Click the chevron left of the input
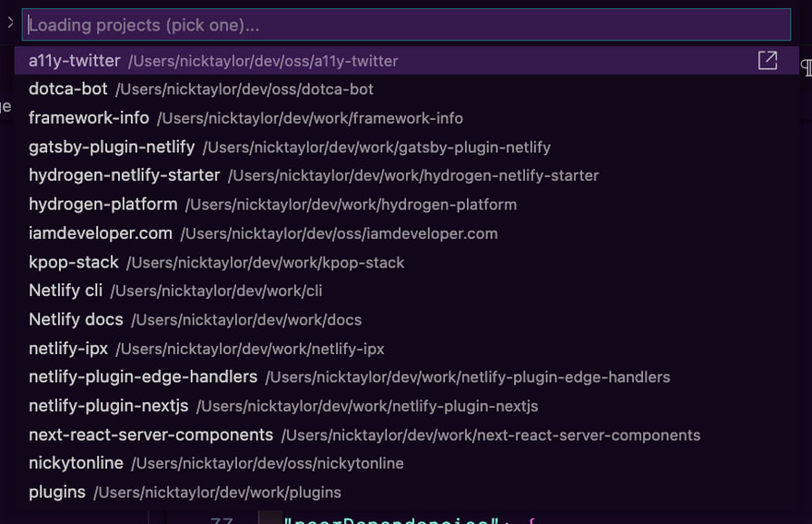 coord(10,22)
